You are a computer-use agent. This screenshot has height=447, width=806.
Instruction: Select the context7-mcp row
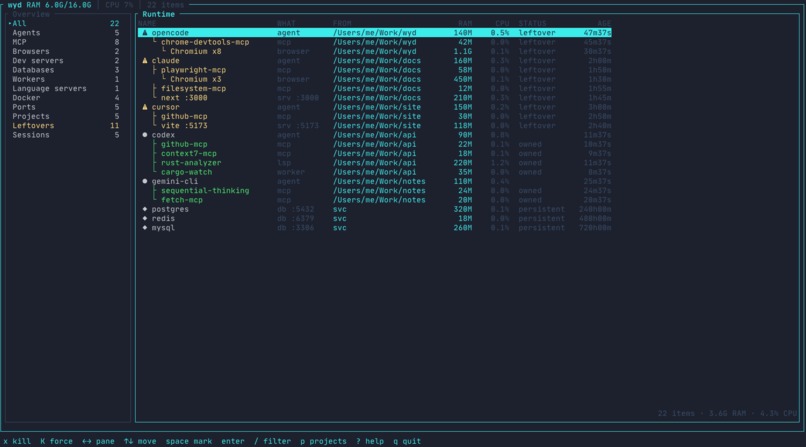coord(375,153)
